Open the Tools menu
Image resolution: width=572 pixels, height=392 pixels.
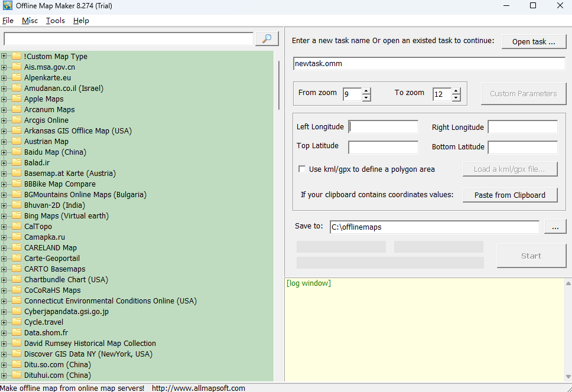56,21
